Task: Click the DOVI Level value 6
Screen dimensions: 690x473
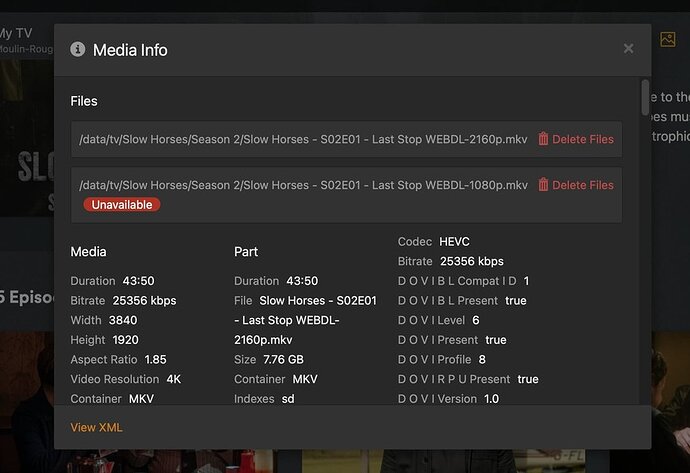Action: point(476,320)
